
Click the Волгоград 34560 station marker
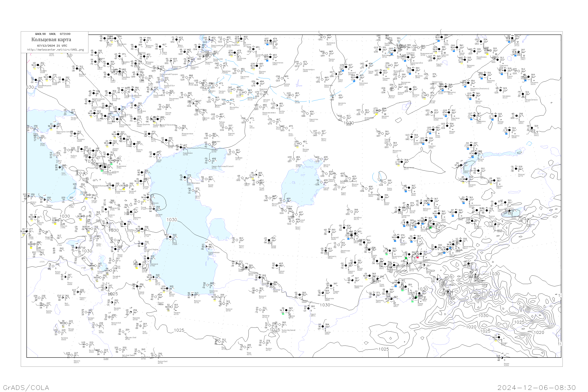[x=135, y=105]
